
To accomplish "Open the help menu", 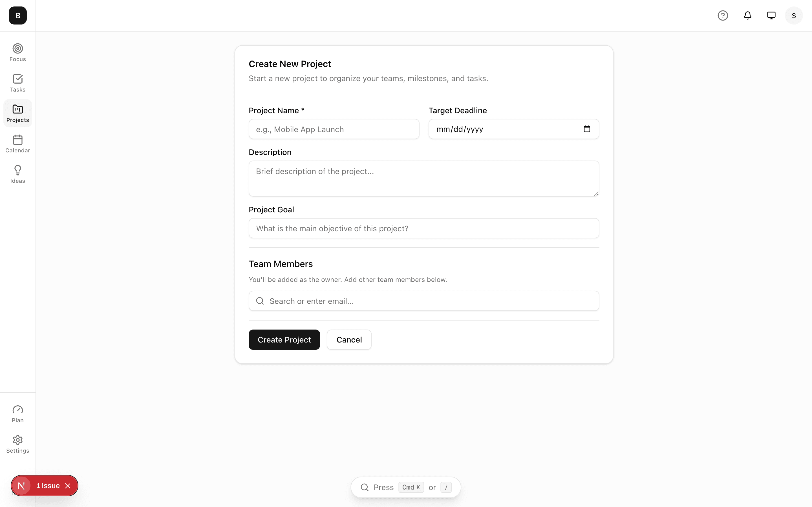I will pyautogui.click(x=722, y=15).
